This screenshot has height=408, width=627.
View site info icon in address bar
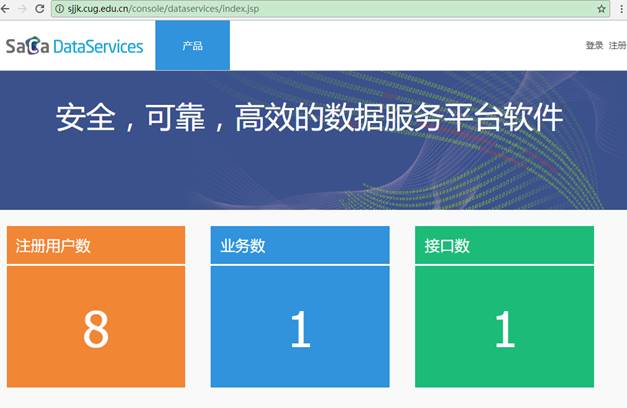pos(59,9)
